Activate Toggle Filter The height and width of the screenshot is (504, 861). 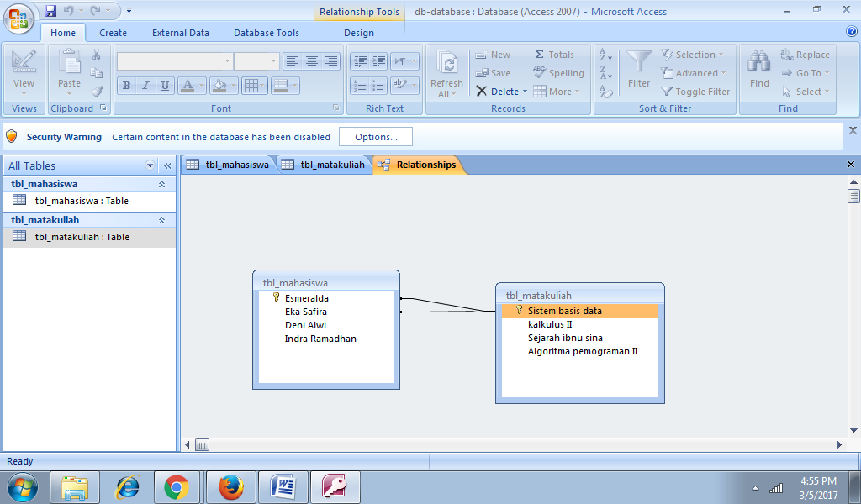(x=695, y=92)
